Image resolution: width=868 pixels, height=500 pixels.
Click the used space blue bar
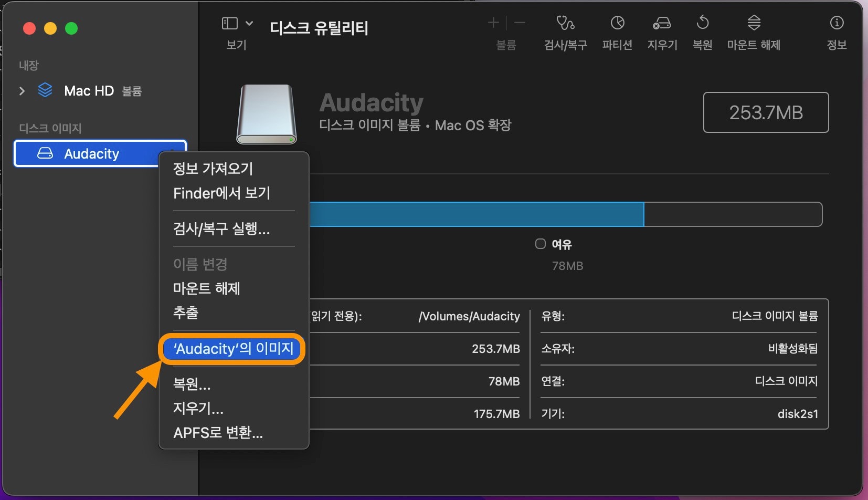(x=477, y=214)
